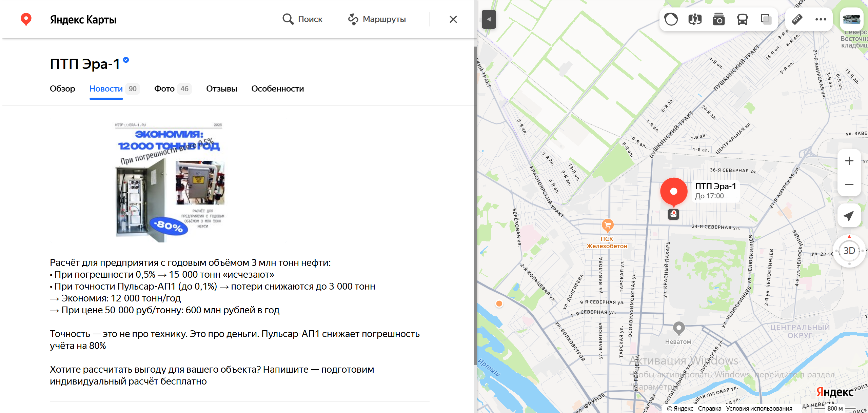The width and height of the screenshot is (868, 413).
Task: Open Условия использования link
Action: [x=759, y=409]
